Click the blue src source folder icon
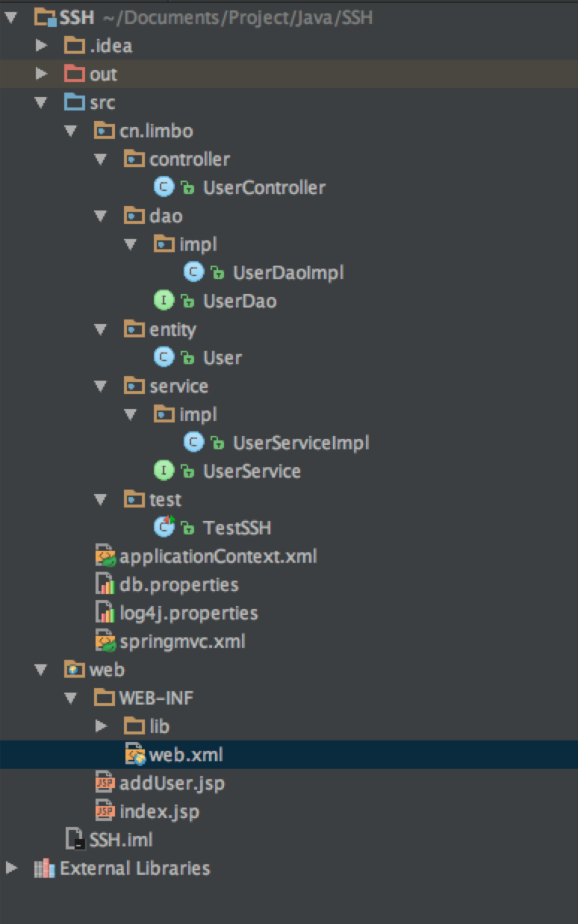This screenshot has width=578, height=924. (x=74, y=102)
